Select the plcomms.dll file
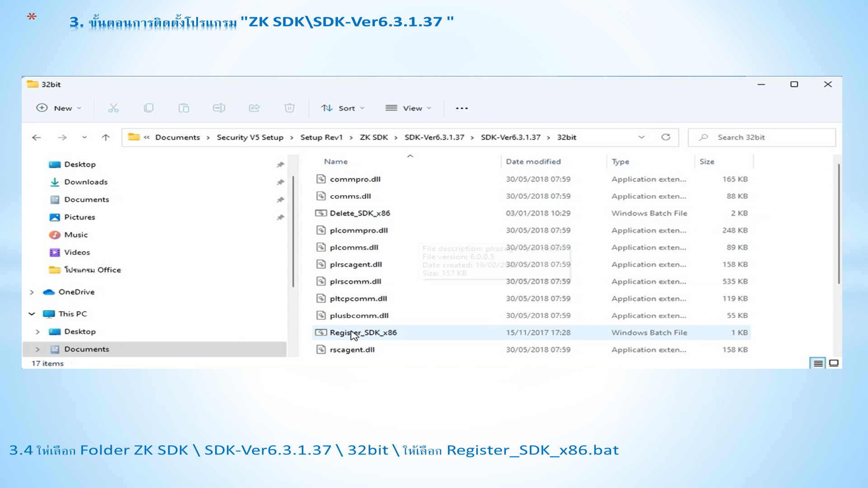This screenshot has width=868, height=488. point(354,248)
